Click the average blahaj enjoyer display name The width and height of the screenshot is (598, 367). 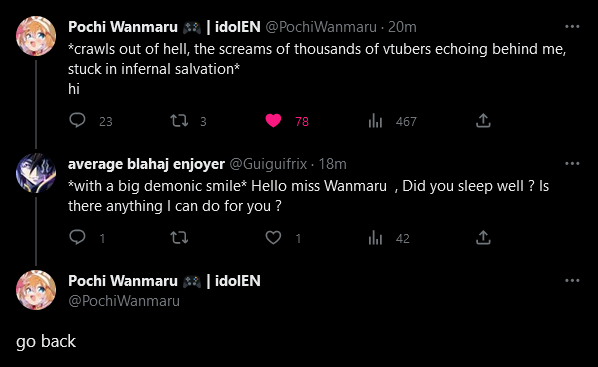146,164
